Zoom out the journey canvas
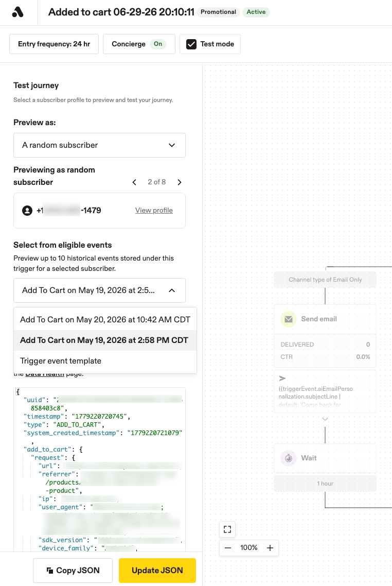Screen dimensions: 392x586 pos(228,548)
